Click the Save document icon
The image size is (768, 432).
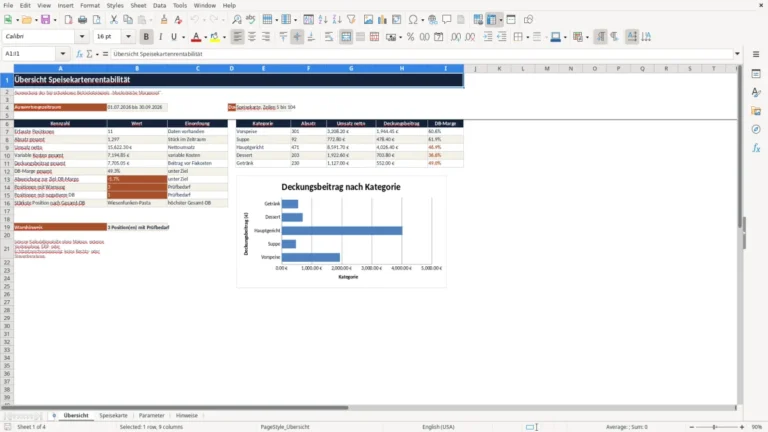pos(45,20)
